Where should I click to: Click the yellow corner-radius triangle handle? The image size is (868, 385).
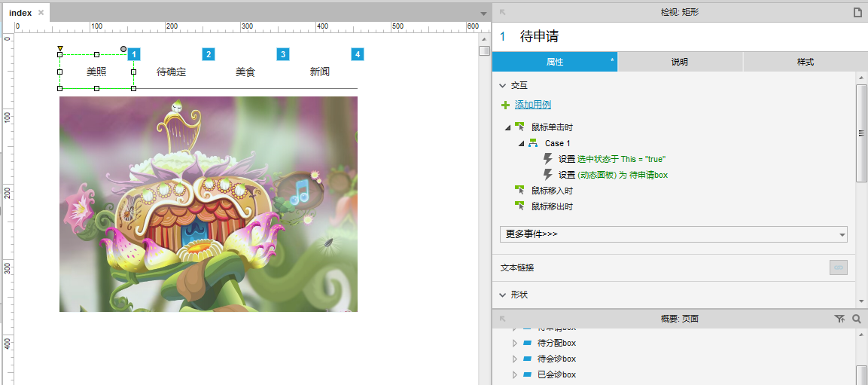click(59, 49)
